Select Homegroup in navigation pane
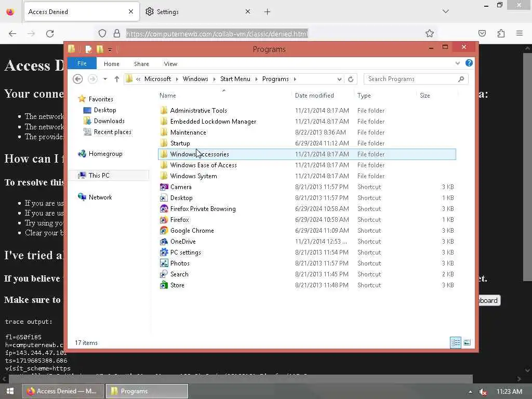This screenshot has height=399, width=532. 105,154
